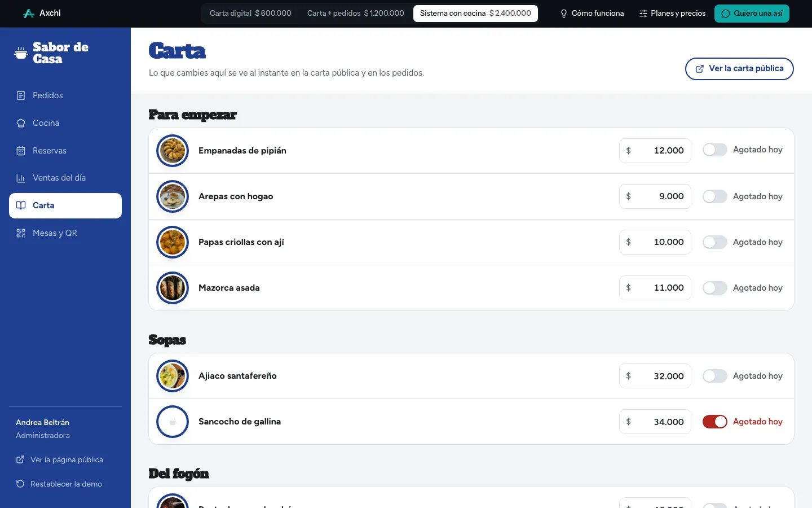Select the Sistema con cocina plan tab
Image resolution: width=812 pixels, height=508 pixels.
pyautogui.click(x=475, y=14)
